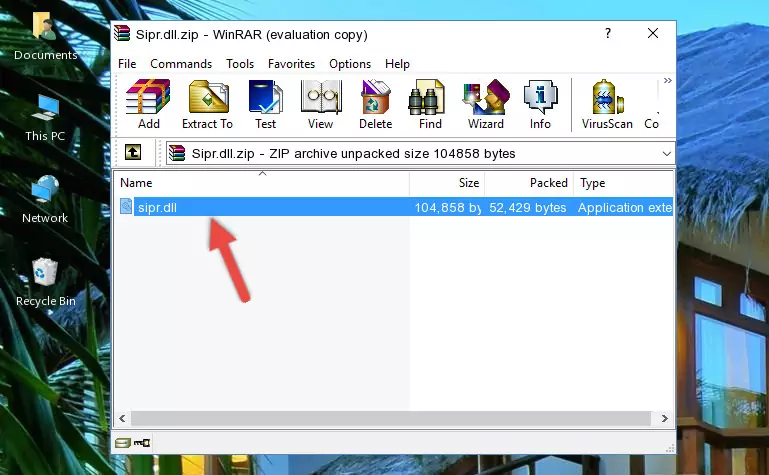The height and width of the screenshot is (475, 769).
Task: Open Network desktop icon
Action: pyautogui.click(x=45, y=200)
